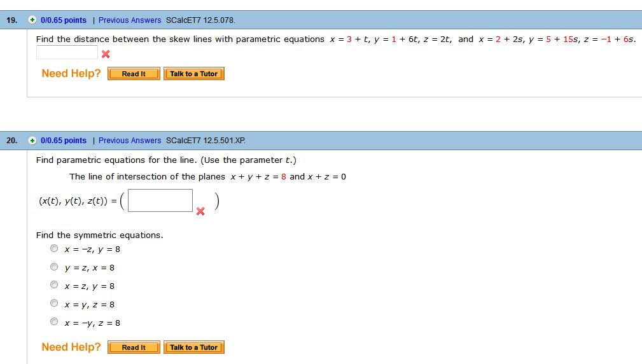Click Talk to a Tutor for question 20
The height and width of the screenshot is (364, 642).
(193, 347)
